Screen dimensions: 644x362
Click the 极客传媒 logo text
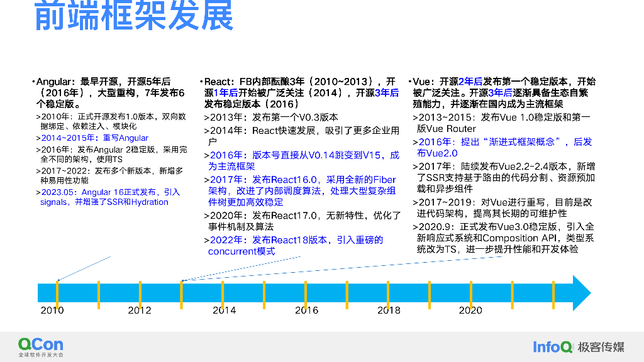[601, 347]
